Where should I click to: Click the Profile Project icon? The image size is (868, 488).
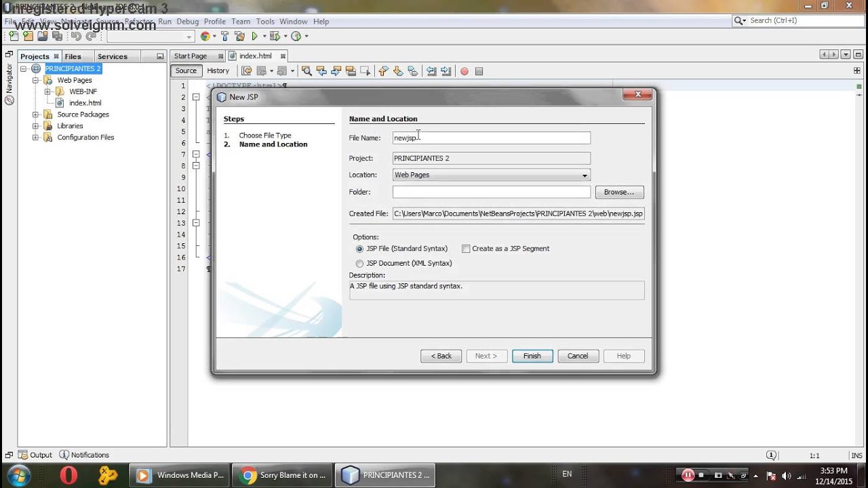click(x=296, y=36)
